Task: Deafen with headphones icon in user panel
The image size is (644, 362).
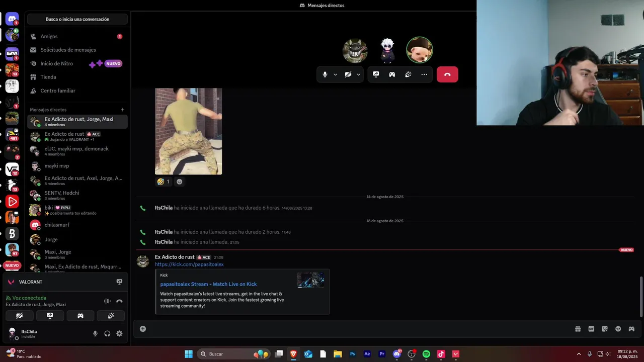Action: tap(107, 333)
